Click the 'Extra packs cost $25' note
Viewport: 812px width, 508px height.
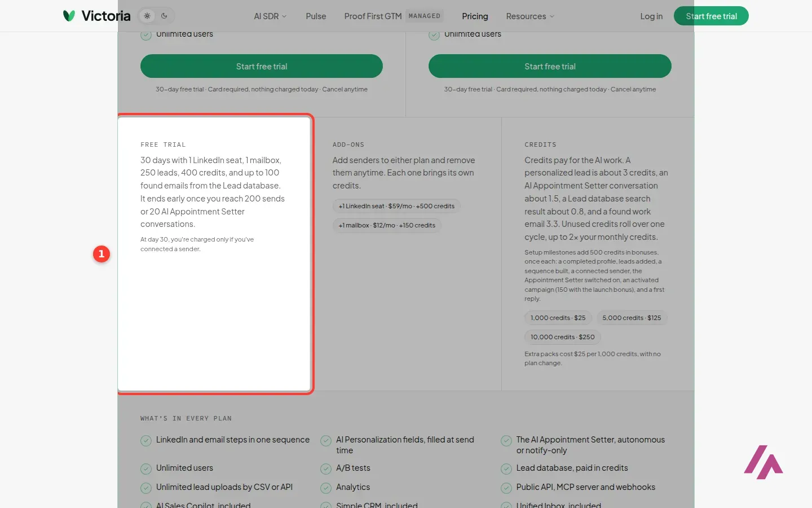[x=593, y=358]
